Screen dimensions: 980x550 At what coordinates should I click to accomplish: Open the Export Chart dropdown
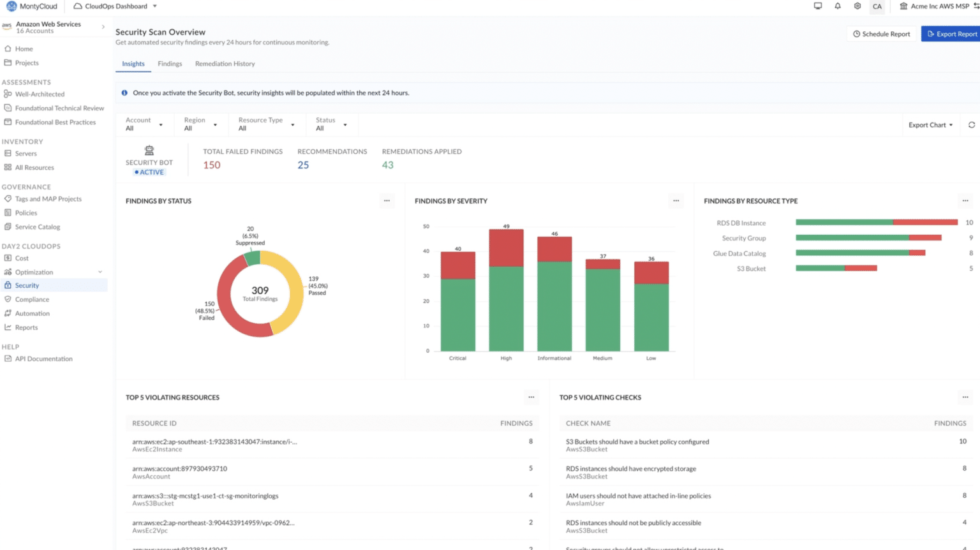tap(930, 125)
